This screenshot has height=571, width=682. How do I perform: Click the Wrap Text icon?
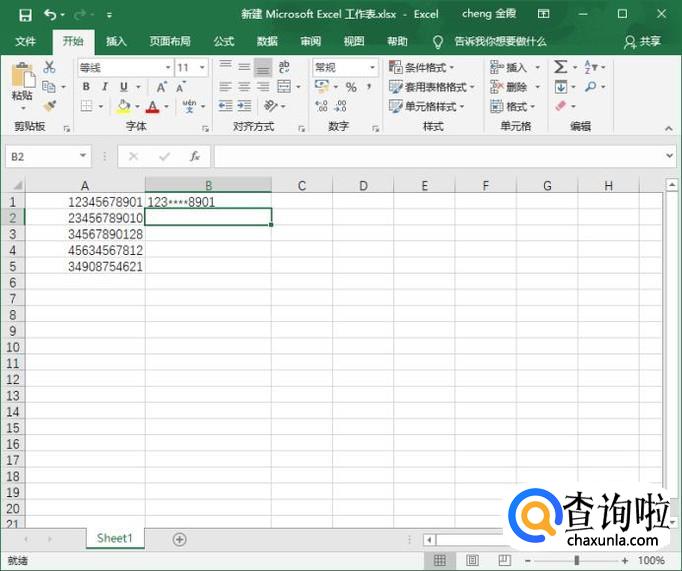tap(284, 67)
